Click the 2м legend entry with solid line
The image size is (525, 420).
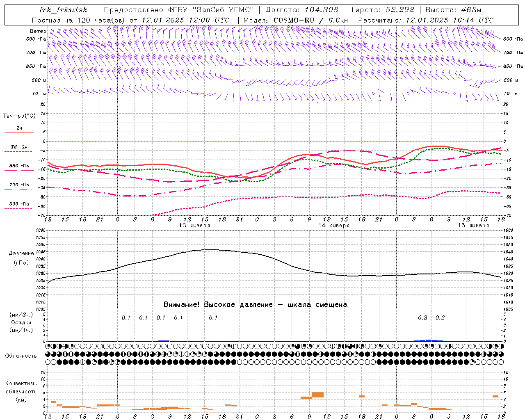pos(19,130)
